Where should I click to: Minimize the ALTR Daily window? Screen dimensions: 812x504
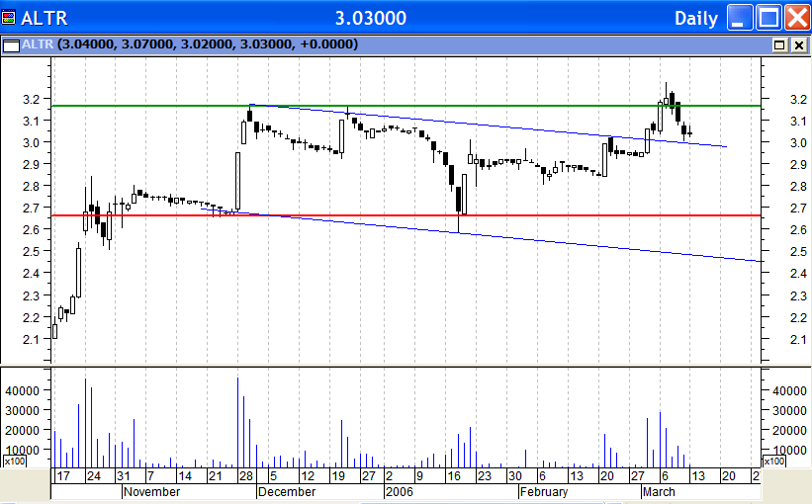click(740, 18)
